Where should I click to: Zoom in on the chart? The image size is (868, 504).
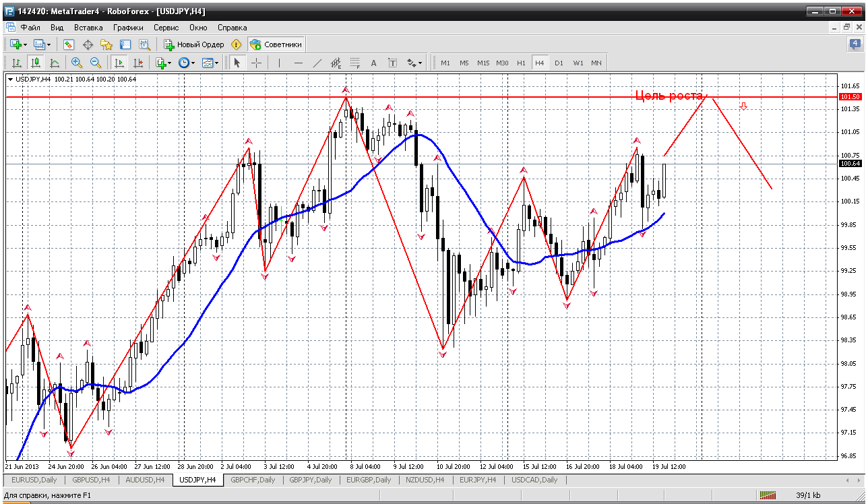coord(76,63)
